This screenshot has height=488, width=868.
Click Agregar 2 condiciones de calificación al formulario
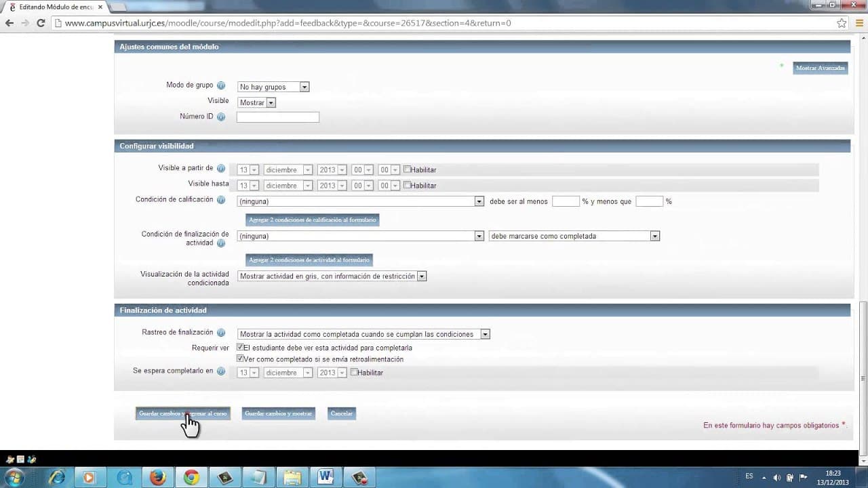click(312, 220)
